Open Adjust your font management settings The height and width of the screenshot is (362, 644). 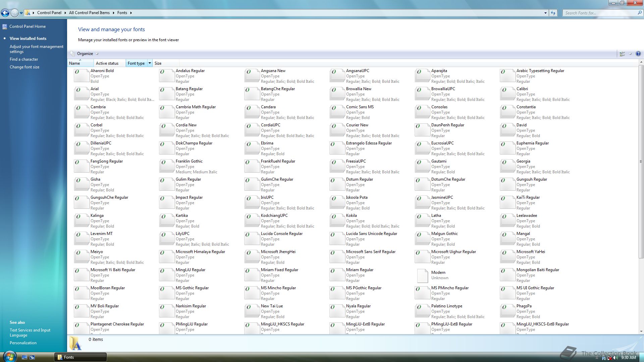click(37, 49)
